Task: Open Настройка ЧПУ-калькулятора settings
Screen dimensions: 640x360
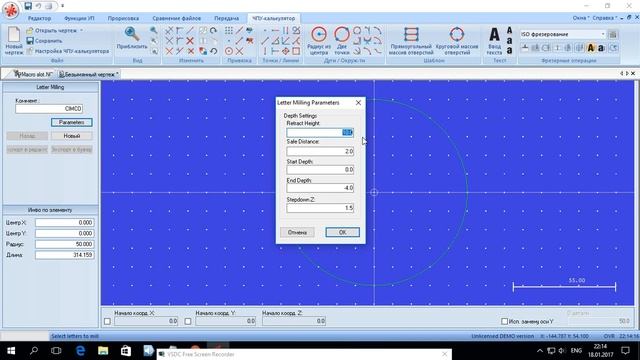Action: click(x=68, y=51)
